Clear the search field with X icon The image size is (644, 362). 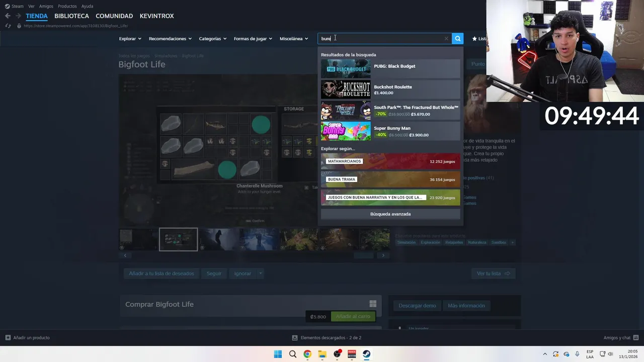pos(446,39)
